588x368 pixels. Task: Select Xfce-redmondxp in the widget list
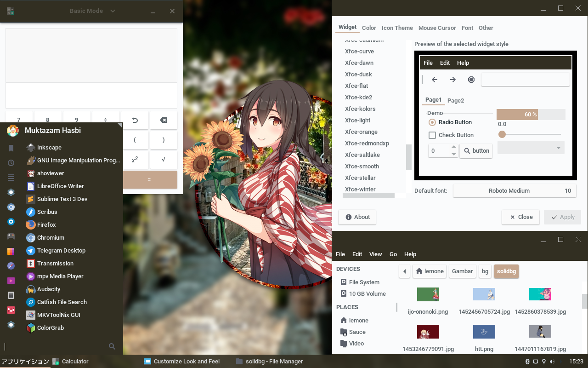click(367, 144)
